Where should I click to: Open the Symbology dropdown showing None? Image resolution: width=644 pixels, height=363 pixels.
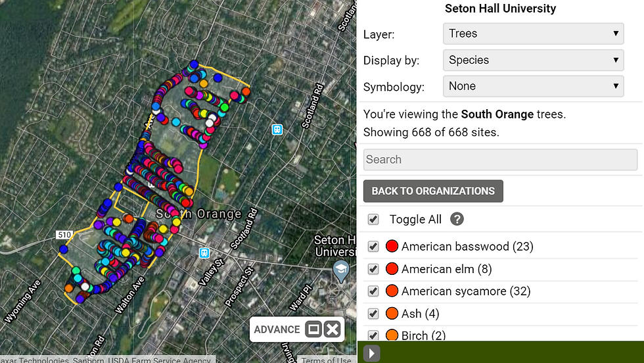(533, 86)
